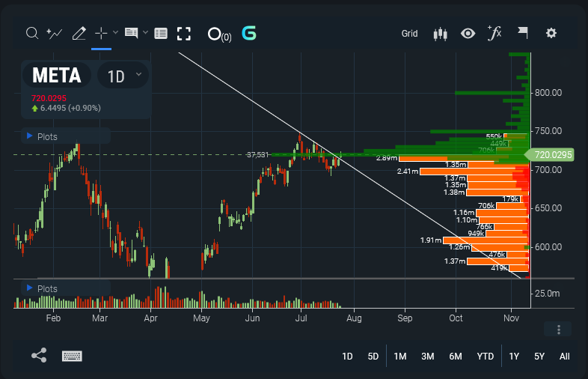
Task: Select the 5D time range
Action: tap(373, 356)
